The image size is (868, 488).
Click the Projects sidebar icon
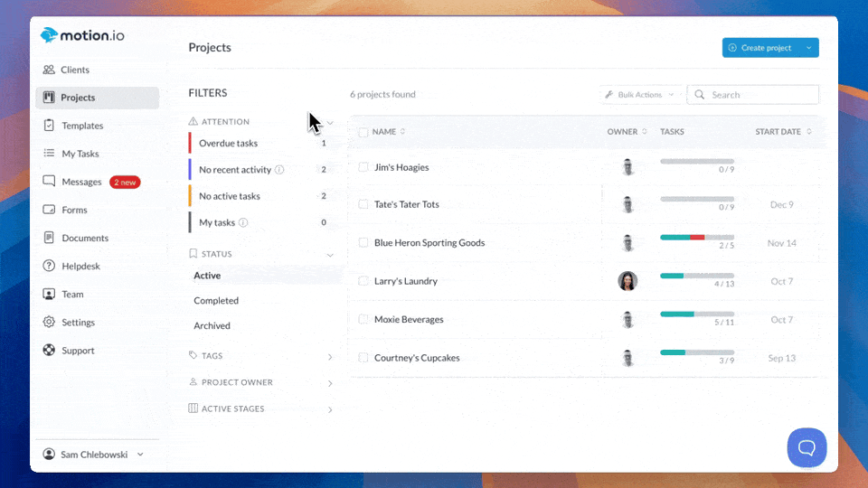(49, 98)
